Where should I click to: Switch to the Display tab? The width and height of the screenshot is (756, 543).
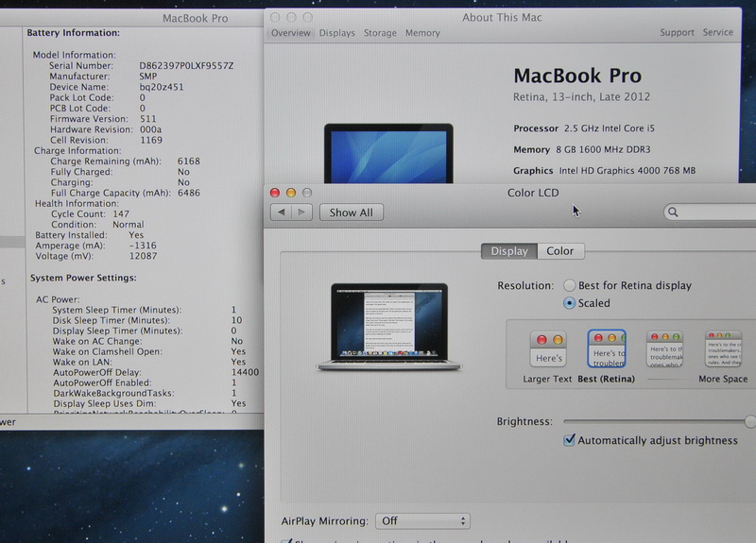point(509,251)
